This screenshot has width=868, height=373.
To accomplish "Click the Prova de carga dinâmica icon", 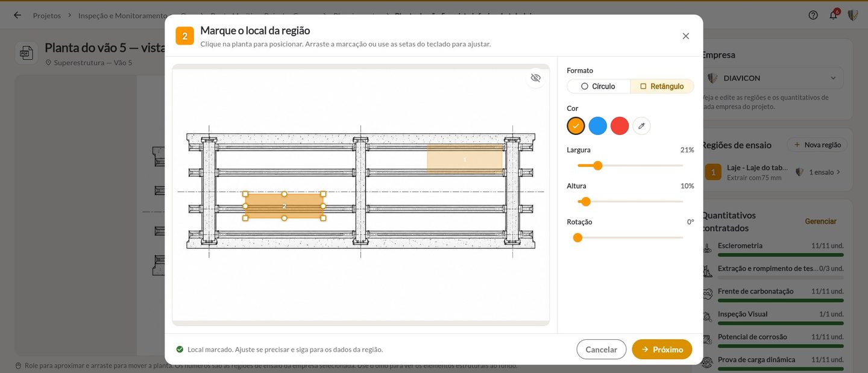I will coord(708,362).
